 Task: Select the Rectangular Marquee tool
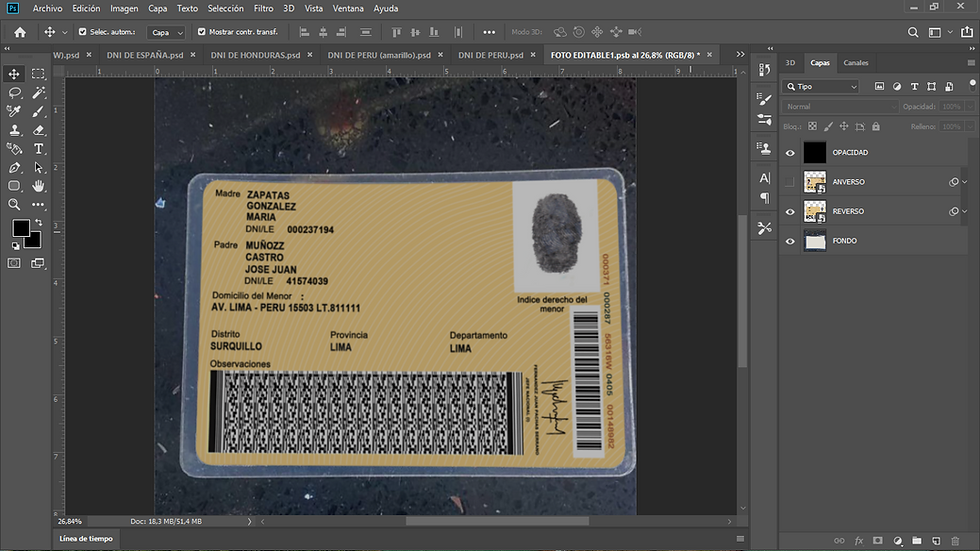coord(38,74)
